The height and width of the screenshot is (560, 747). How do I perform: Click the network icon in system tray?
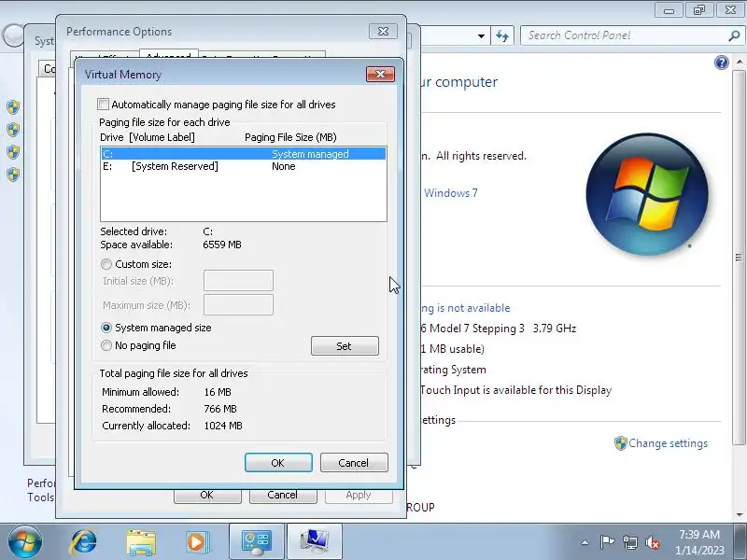[x=630, y=542]
